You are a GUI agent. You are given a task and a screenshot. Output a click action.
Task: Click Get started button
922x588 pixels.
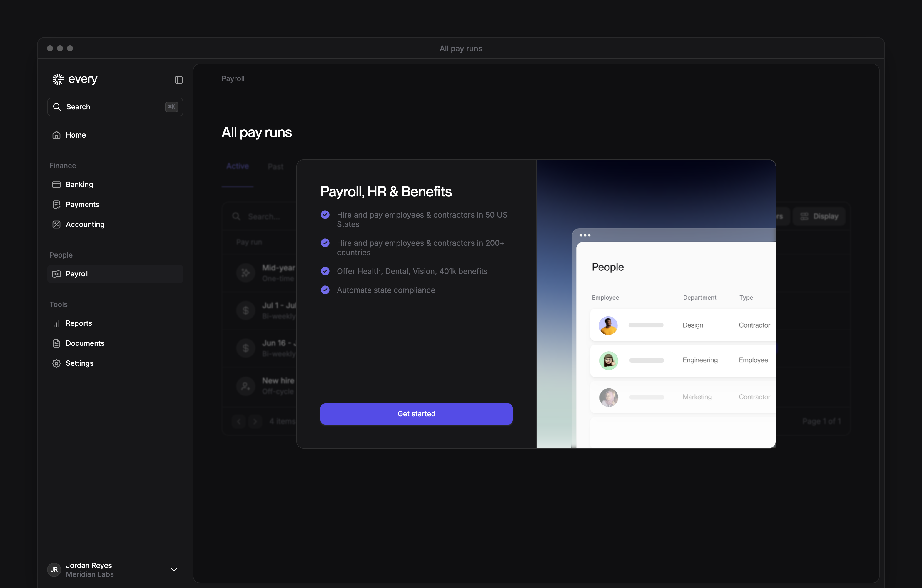[x=416, y=413]
